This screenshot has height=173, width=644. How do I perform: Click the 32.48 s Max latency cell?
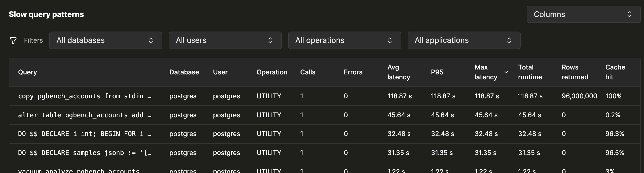click(x=486, y=134)
